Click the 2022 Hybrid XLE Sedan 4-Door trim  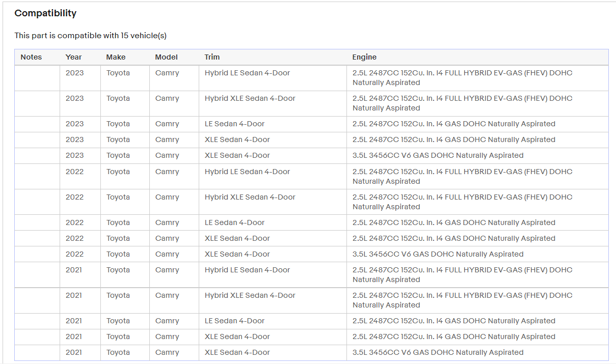(250, 197)
